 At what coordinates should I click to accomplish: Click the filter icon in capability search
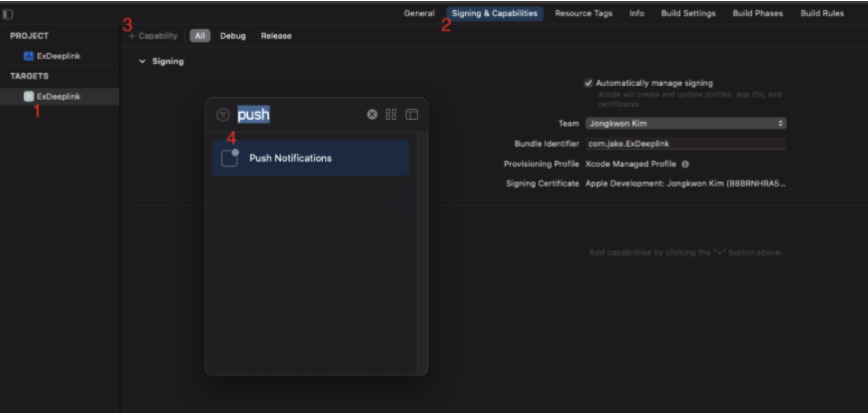[x=223, y=114]
